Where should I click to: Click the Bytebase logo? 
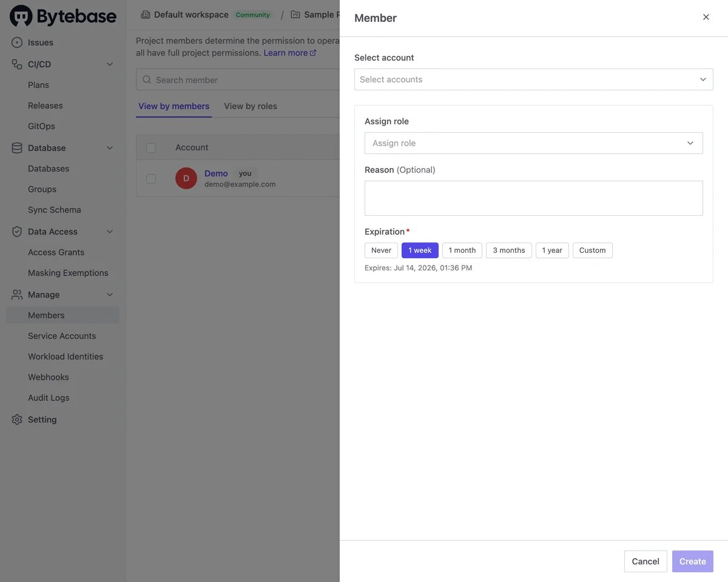pos(63,16)
